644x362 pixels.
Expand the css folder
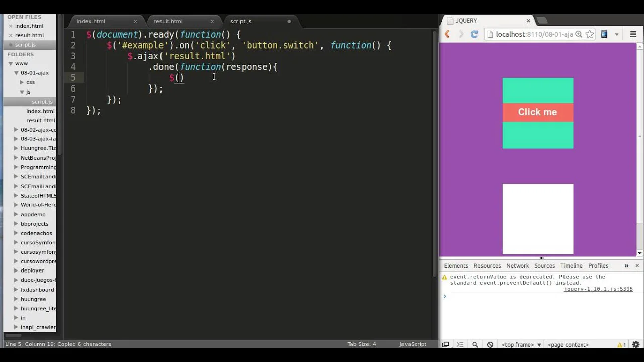22,82
